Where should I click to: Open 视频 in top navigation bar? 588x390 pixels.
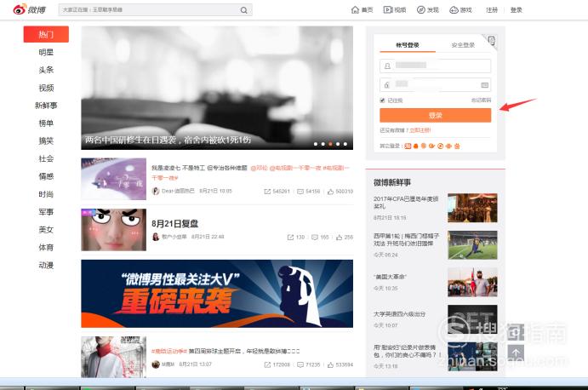coord(395,9)
